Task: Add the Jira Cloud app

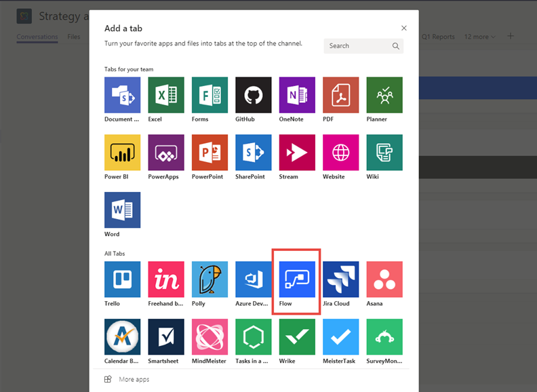Action: pyautogui.click(x=340, y=279)
